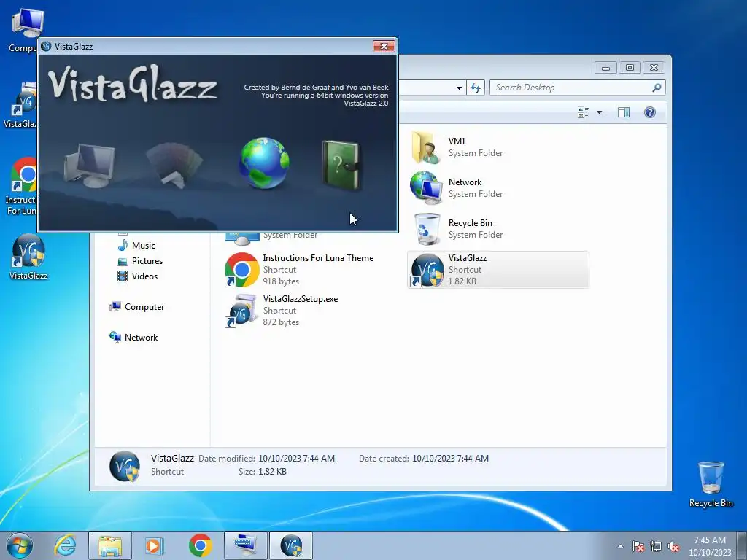
Task: Open Videos in Explorer navigation pane
Action: click(x=138, y=276)
